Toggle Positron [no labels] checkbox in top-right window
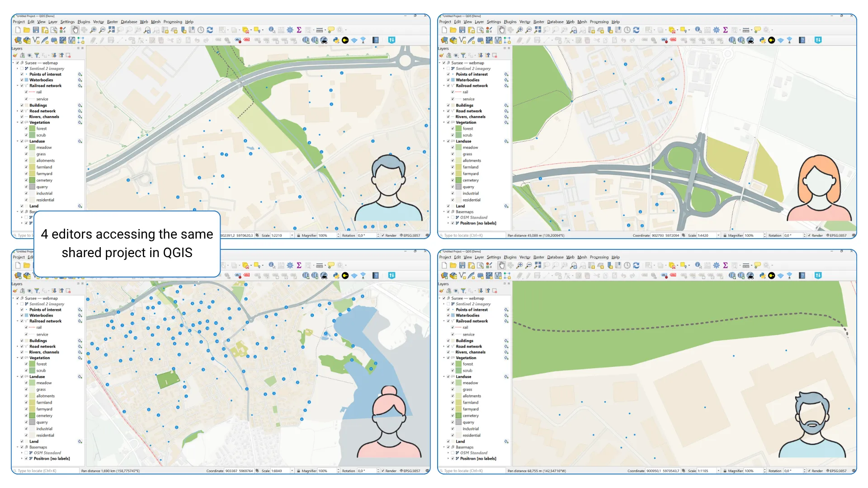 click(x=453, y=223)
